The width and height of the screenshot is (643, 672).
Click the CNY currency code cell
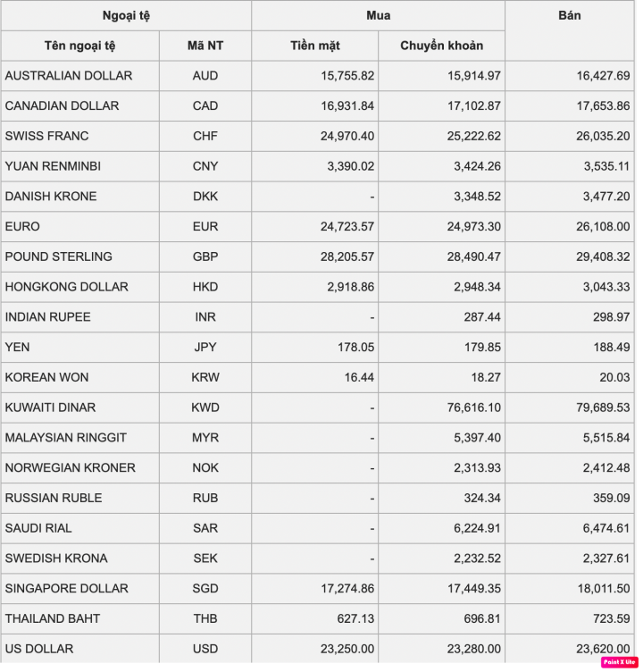tap(205, 166)
